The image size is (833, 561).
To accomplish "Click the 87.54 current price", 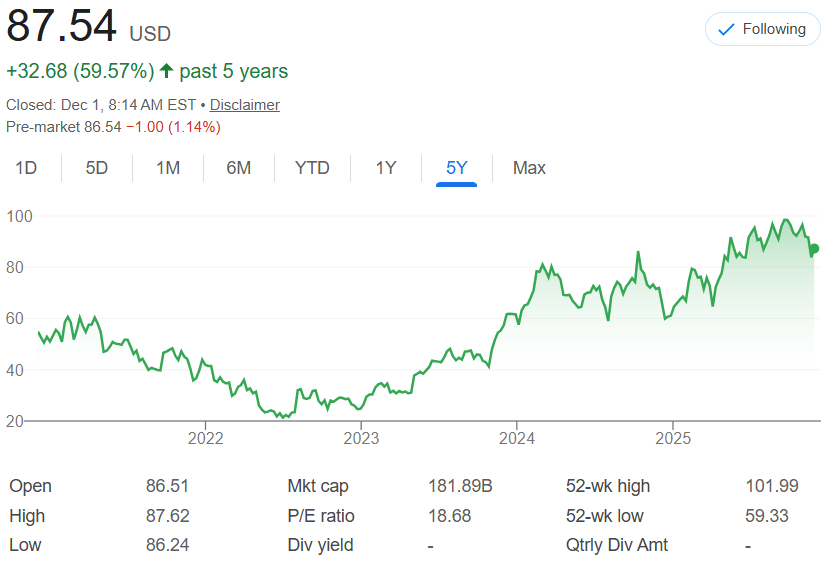I will tap(62, 27).
